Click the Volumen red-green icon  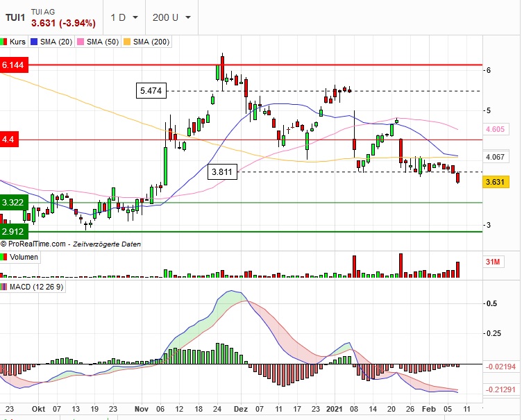click(3, 257)
